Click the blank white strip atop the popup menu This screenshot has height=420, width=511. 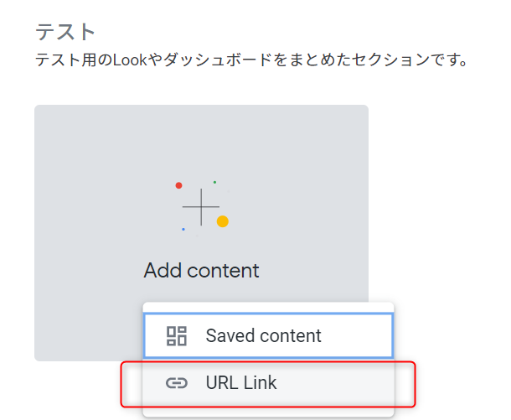[x=268, y=308]
